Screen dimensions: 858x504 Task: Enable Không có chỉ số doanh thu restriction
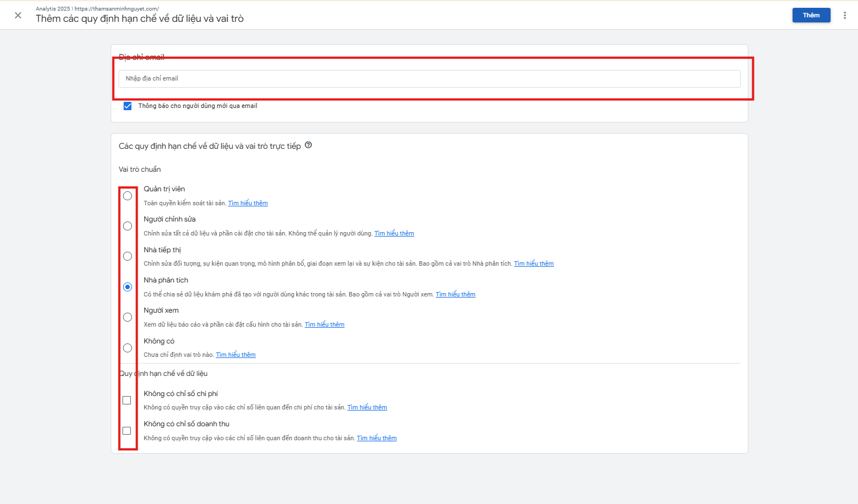pyautogui.click(x=127, y=430)
